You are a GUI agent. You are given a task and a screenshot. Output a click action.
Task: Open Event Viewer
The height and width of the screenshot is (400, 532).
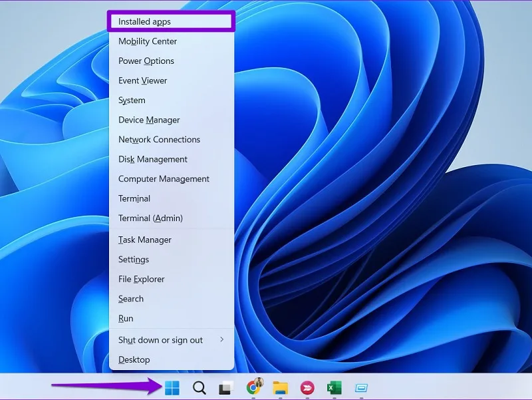(172, 81)
